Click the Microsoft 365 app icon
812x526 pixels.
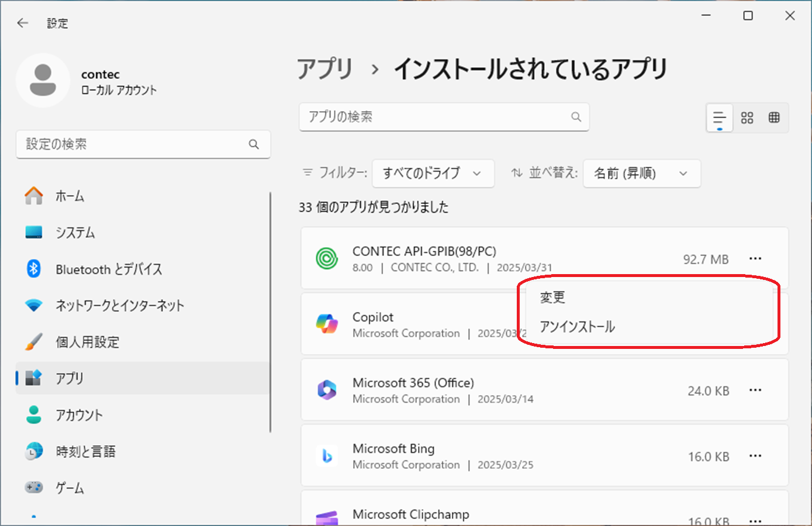327,390
